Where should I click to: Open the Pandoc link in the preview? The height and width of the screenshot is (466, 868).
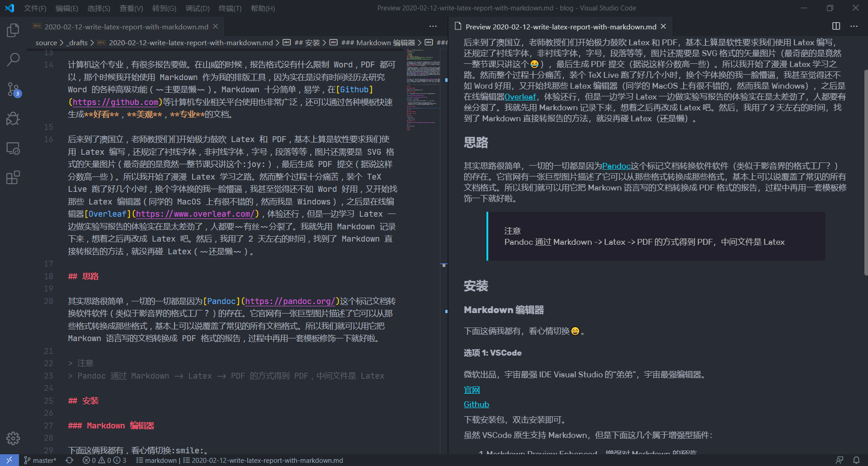coord(616,166)
